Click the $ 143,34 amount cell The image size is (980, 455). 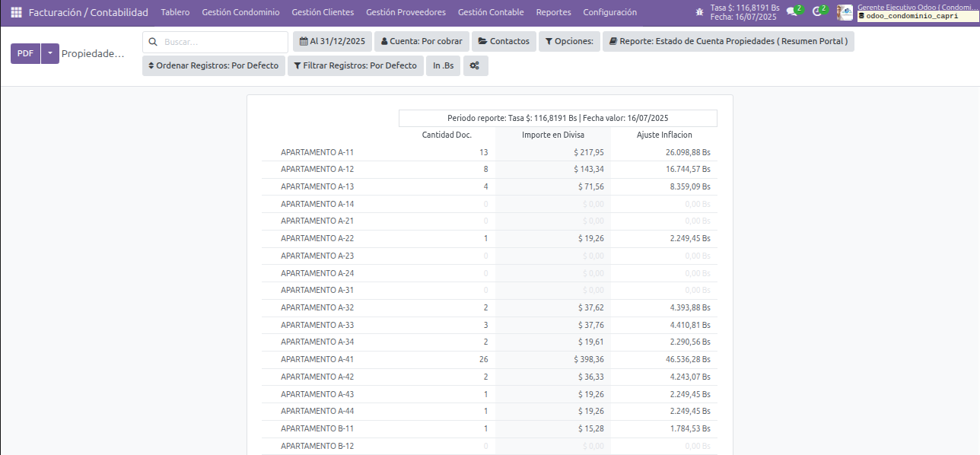[589, 169]
